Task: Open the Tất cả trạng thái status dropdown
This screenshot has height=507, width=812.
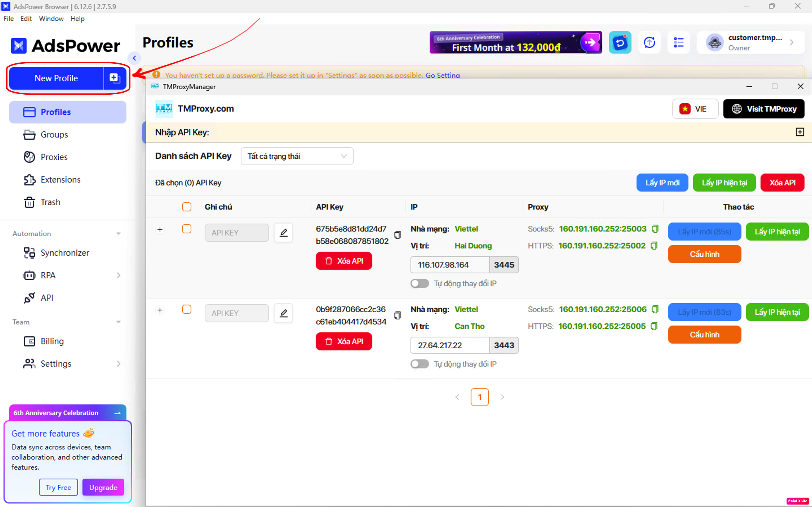Action: pyautogui.click(x=297, y=156)
